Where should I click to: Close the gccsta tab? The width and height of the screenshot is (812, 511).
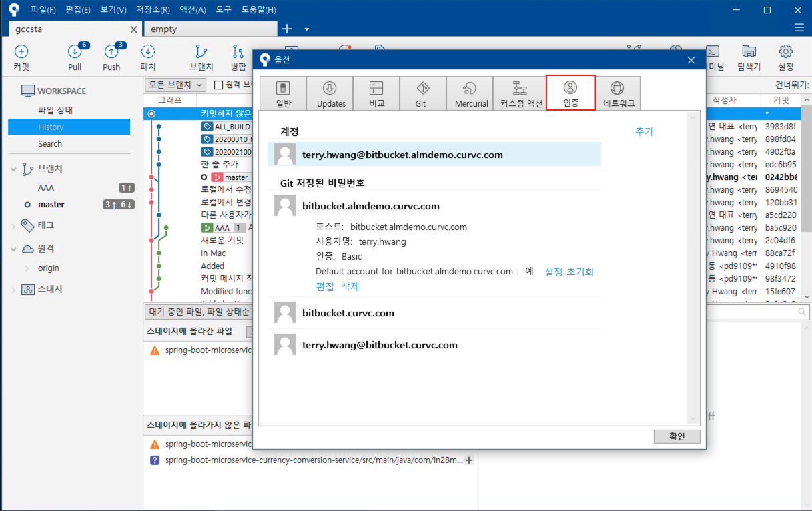(x=133, y=29)
